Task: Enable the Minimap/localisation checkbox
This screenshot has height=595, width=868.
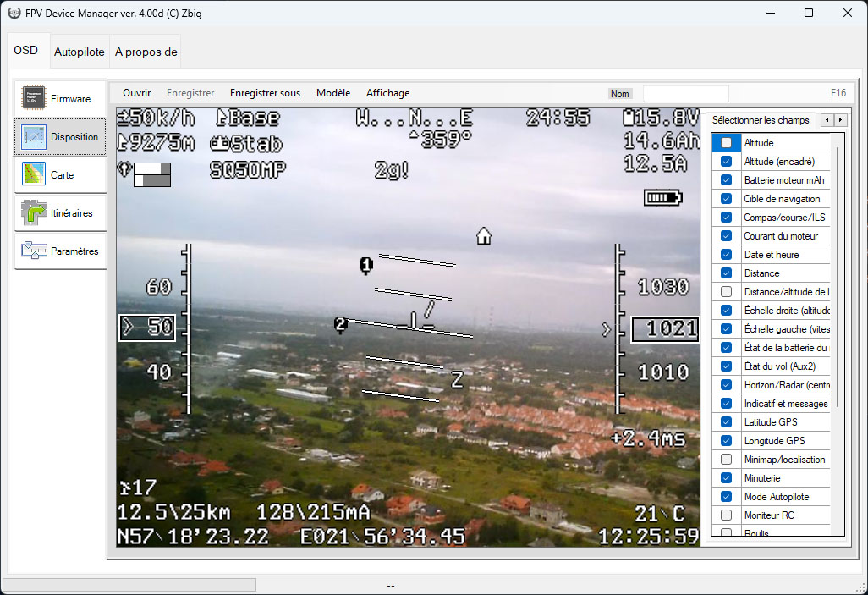Action: (726, 459)
